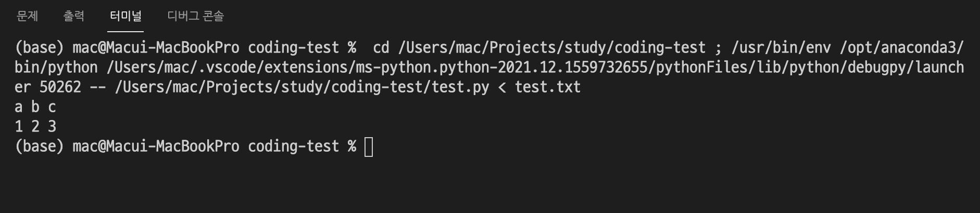Click the digit '3' in output line
The image size is (980, 213).
(52, 127)
